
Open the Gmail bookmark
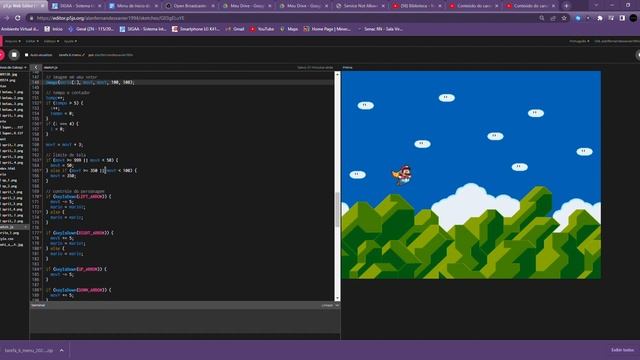pyautogui.click(x=235, y=29)
